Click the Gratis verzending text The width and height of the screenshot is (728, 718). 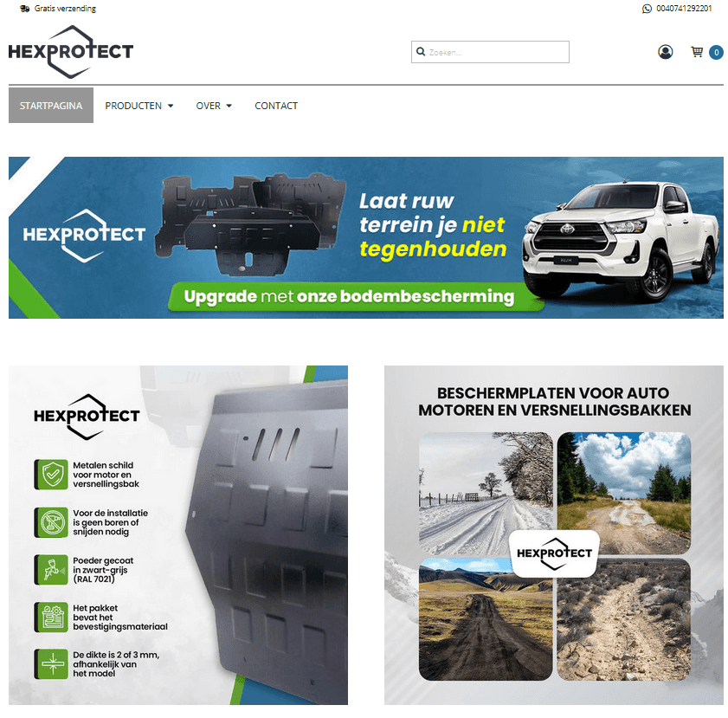click(65, 9)
